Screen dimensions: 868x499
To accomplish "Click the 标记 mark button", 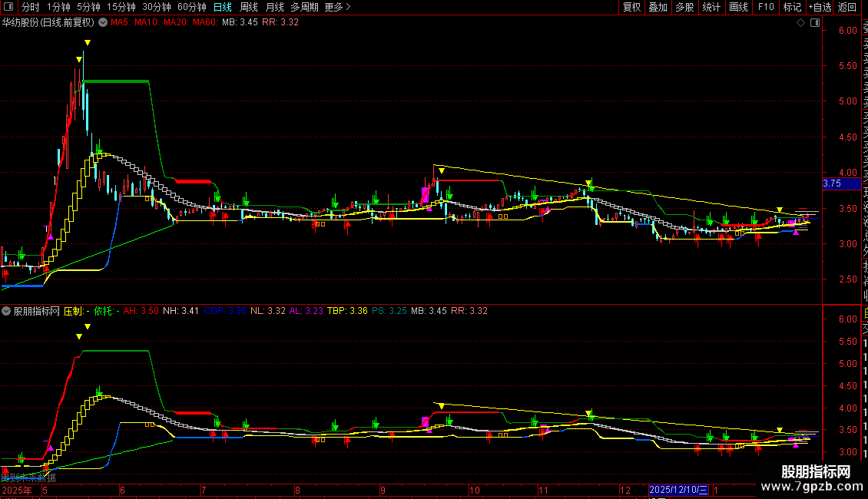I will pos(792,7).
